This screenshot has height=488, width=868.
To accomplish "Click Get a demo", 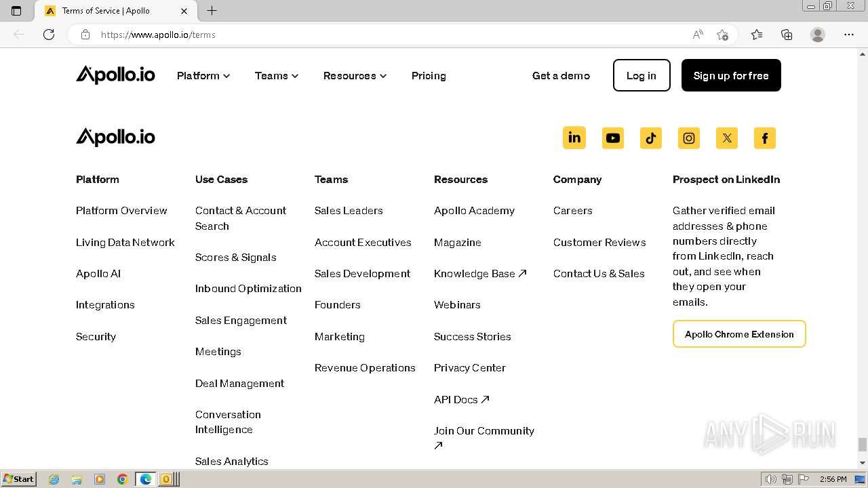I will (561, 76).
